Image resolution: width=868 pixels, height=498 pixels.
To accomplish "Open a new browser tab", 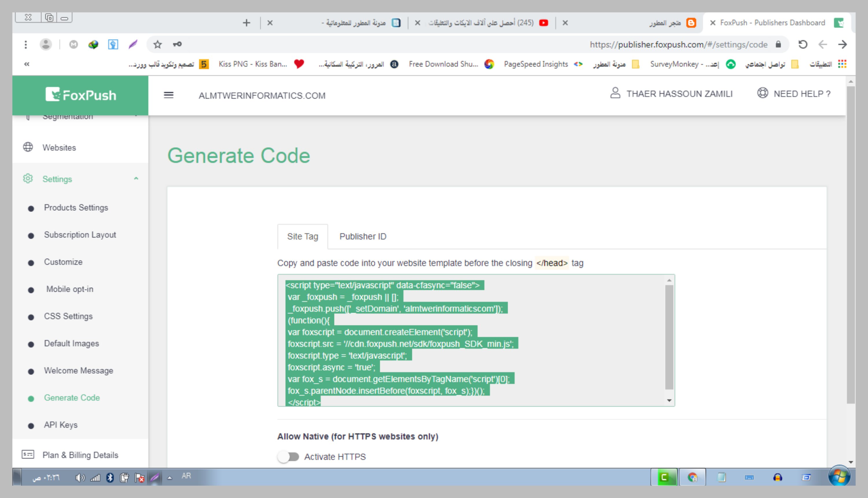I will coord(246,23).
